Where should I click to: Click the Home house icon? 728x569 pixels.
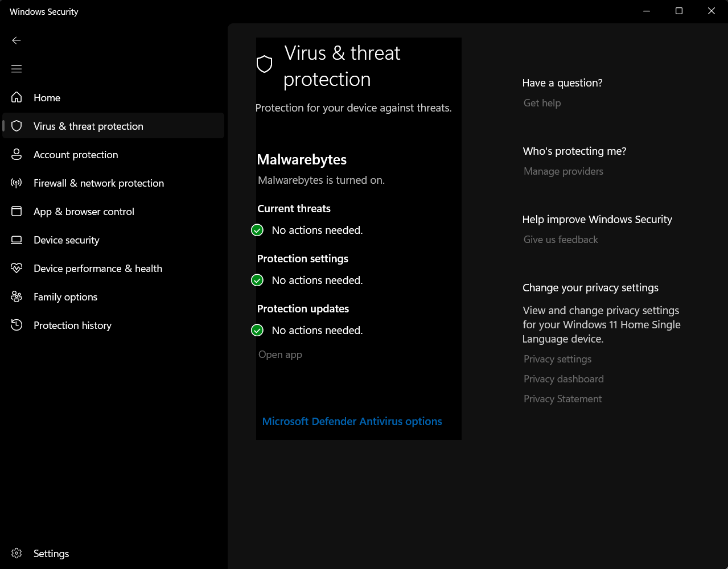(x=17, y=98)
